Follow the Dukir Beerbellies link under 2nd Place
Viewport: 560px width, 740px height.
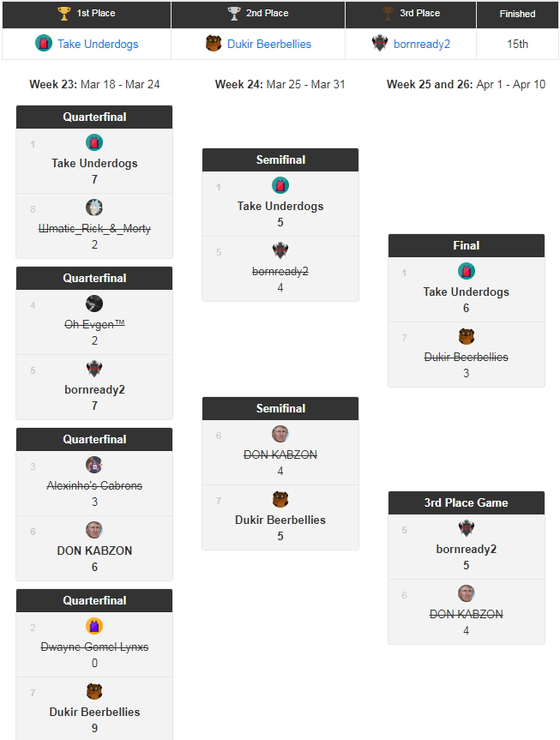269,44
